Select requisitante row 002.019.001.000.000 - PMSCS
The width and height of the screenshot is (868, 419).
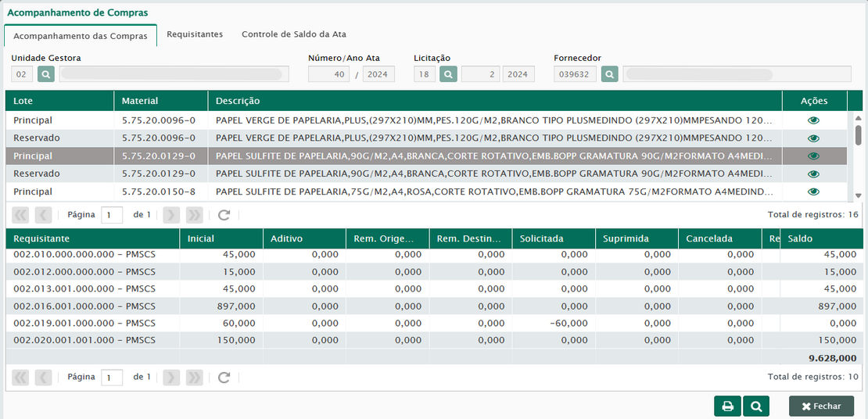[84, 323]
